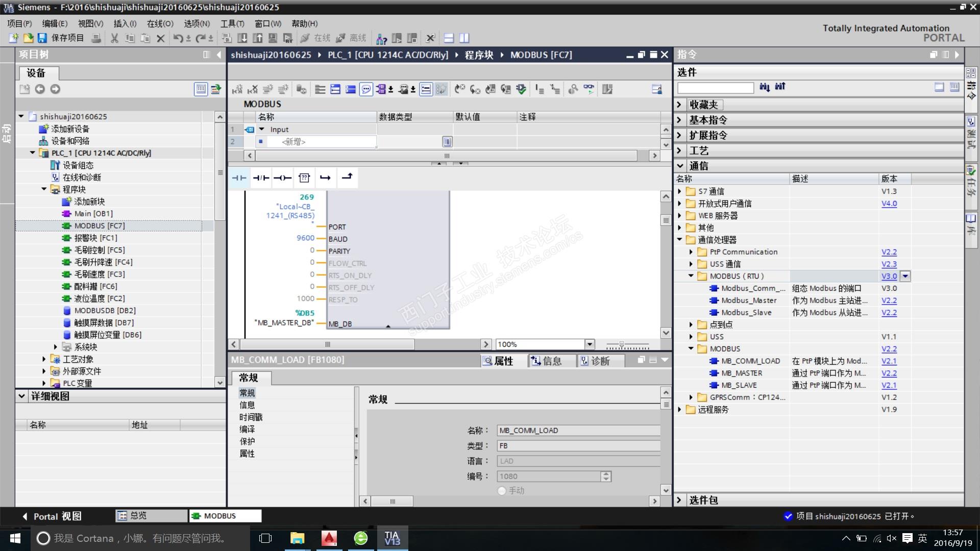Click back arrow in project tree toolbar

point(40,89)
